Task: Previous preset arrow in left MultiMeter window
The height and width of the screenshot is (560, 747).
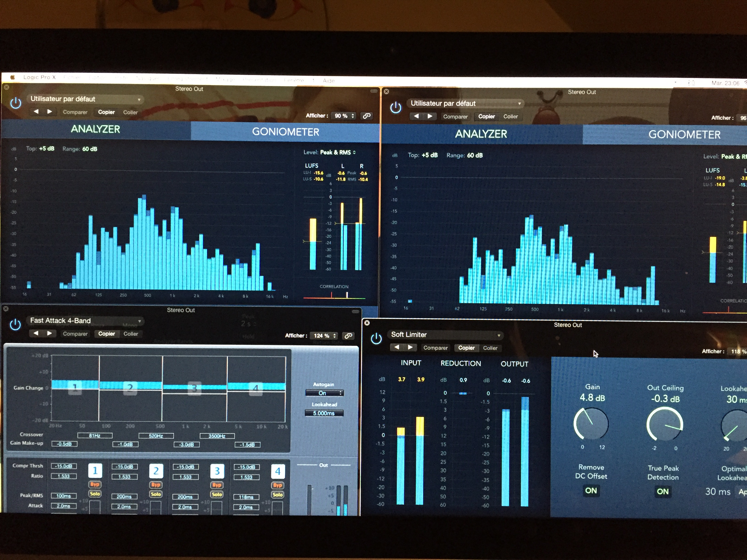Action: [x=36, y=111]
